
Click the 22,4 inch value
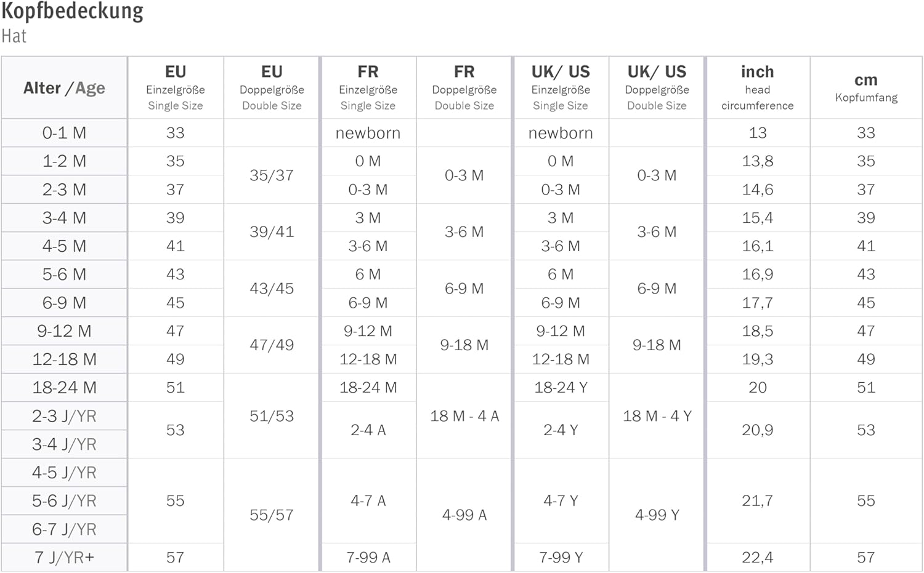coord(757,558)
